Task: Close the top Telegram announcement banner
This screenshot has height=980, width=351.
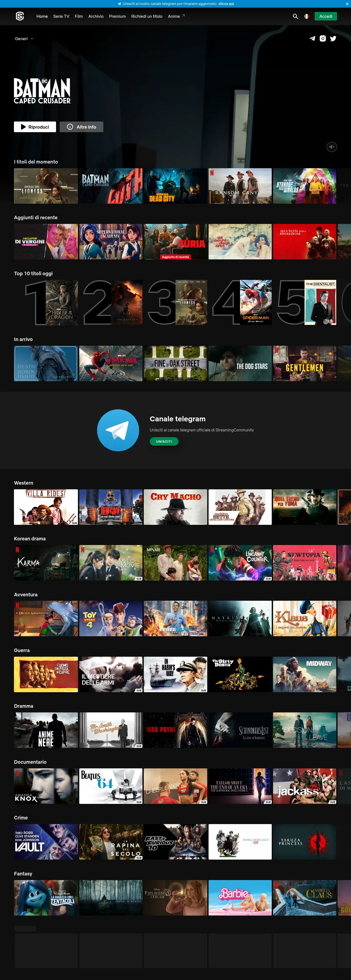Action: pyautogui.click(x=347, y=4)
